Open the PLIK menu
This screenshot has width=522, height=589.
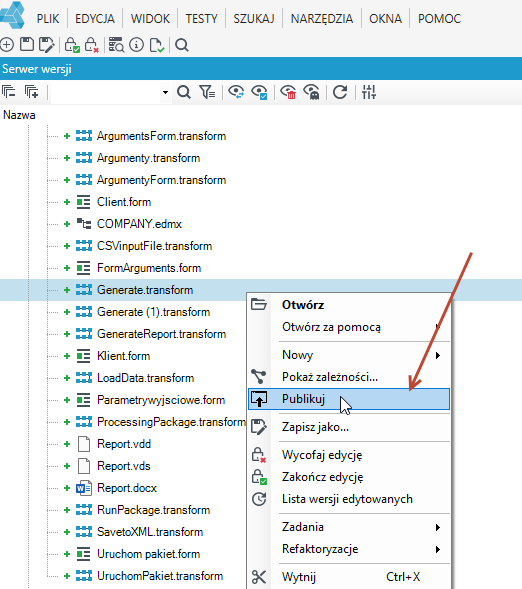tap(48, 18)
